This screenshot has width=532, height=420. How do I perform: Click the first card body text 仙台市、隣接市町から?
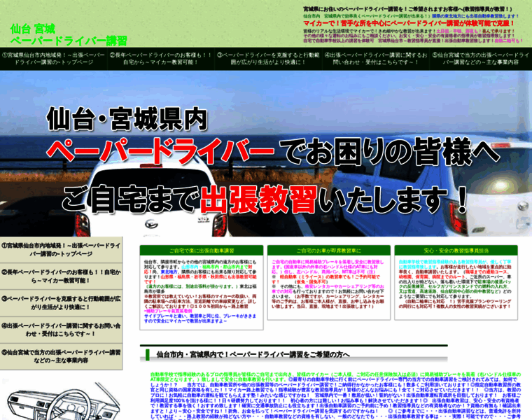200,291
